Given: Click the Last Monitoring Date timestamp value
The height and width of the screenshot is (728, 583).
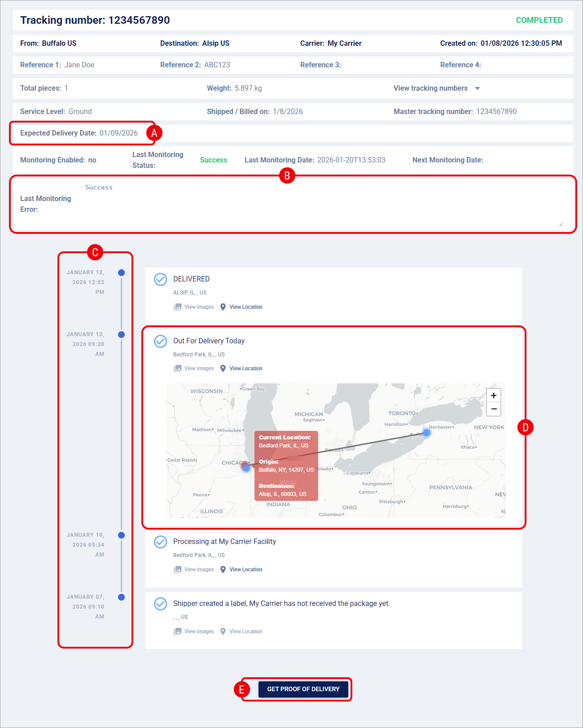Looking at the screenshot, I should tap(351, 160).
